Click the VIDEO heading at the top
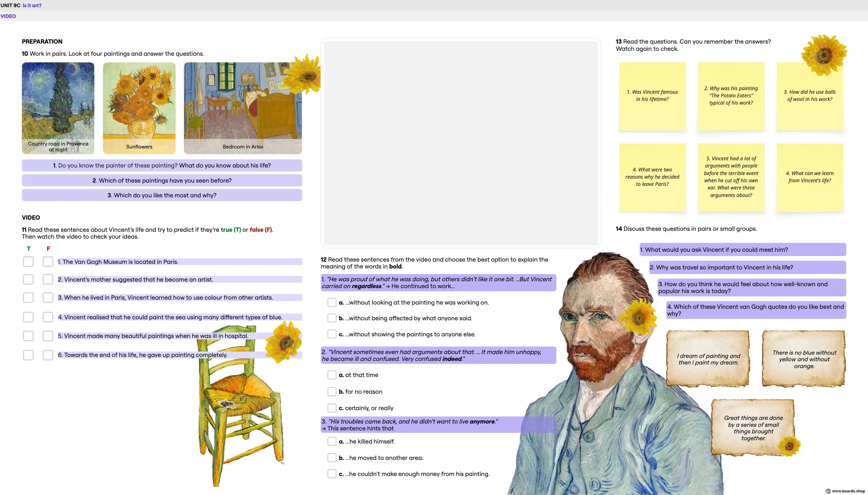Image resolution: width=868 pixels, height=495 pixels. (8, 16)
